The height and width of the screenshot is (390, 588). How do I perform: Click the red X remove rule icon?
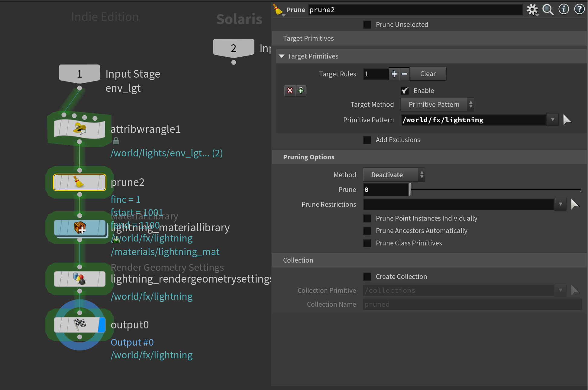coord(290,90)
